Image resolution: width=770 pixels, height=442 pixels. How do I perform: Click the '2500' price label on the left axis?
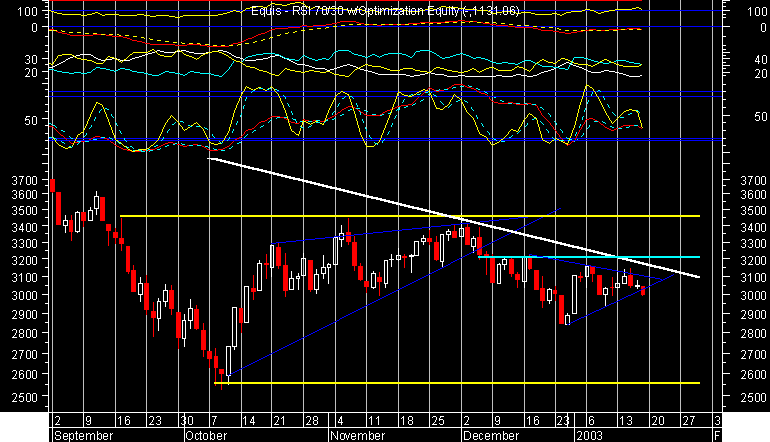pos(25,397)
